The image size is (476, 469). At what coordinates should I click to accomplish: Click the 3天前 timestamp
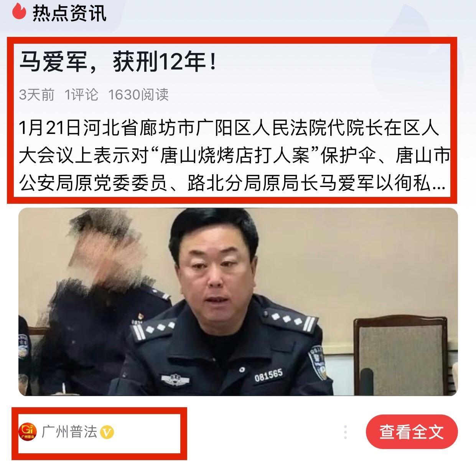click(37, 94)
